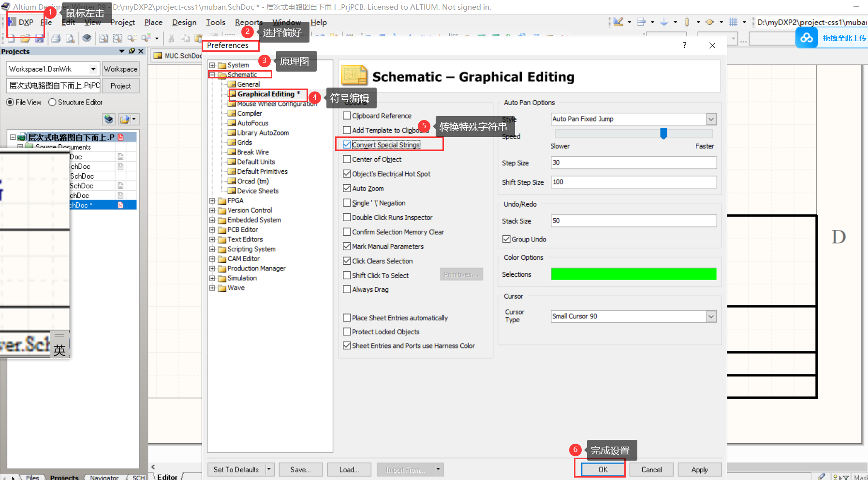
Task: Click the Step Size input field
Action: coord(633,163)
